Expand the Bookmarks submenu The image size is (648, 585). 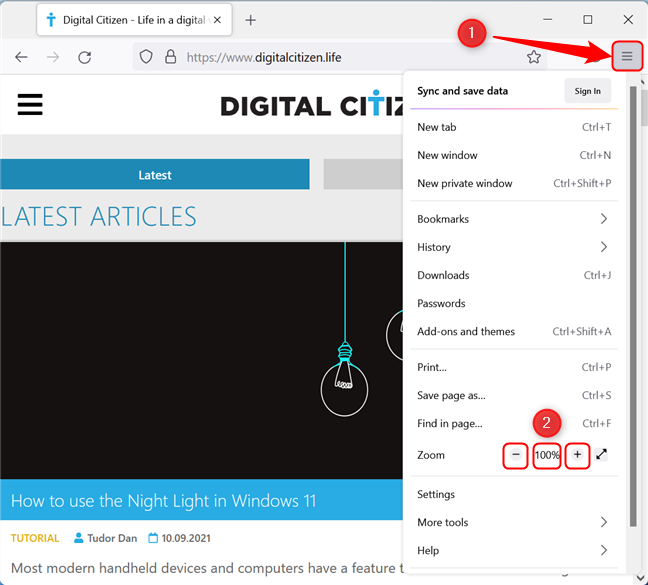[514, 219]
